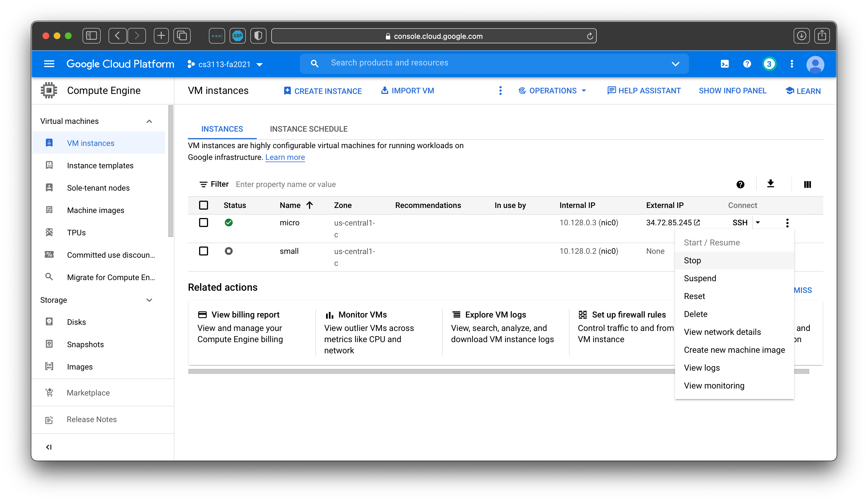Choose Stop from the instance context menu
The image size is (868, 502).
pyautogui.click(x=692, y=260)
